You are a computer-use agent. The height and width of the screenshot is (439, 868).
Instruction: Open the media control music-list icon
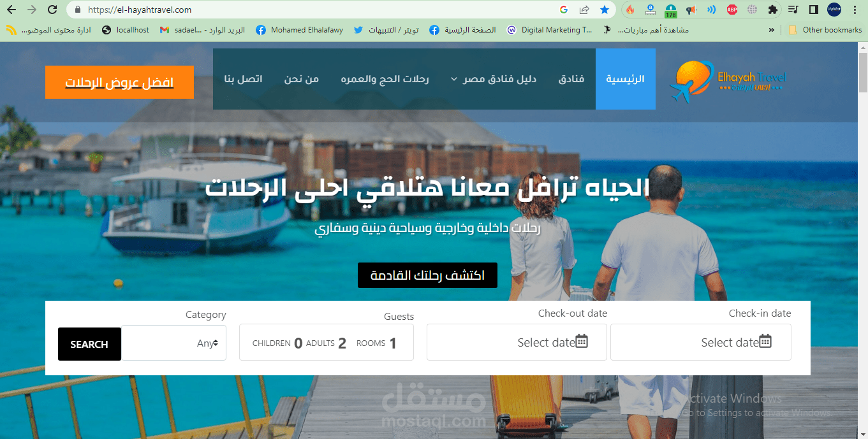coord(793,10)
